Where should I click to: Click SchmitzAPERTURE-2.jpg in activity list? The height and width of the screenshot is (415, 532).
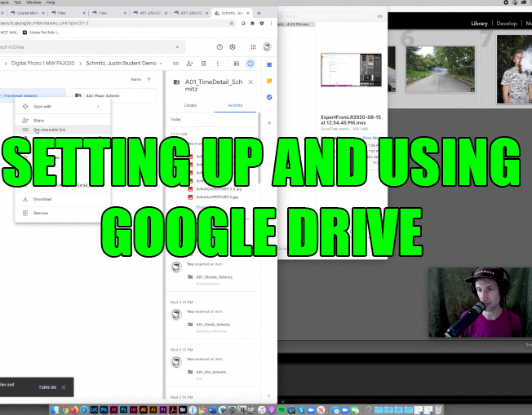(217, 197)
